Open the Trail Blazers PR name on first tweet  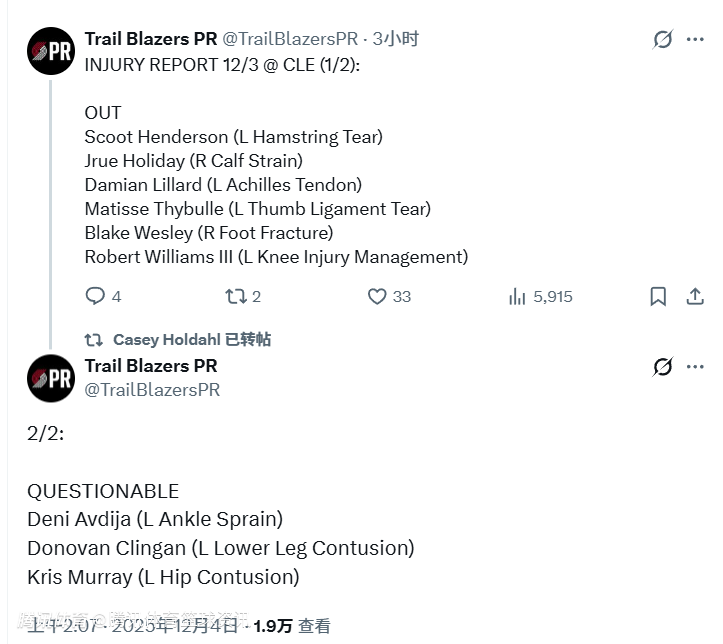click(150, 39)
